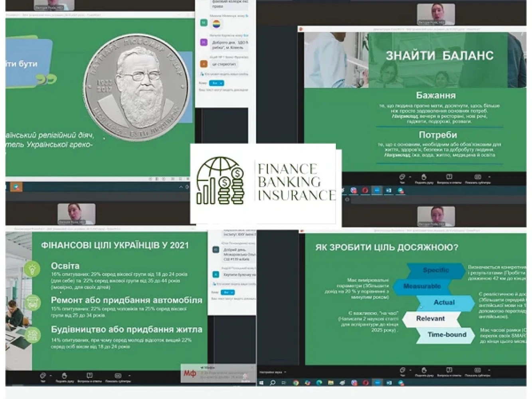
Task: Click the Chrome icon in the bottom taskbar
Action: pyautogui.click(x=296, y=383)
